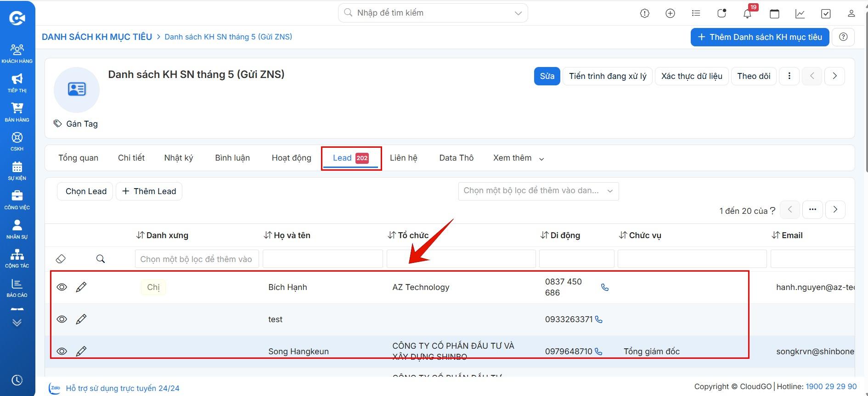
Task: View the Bích Hạnh lead via eye icon
Action: (x=62, y=287)
